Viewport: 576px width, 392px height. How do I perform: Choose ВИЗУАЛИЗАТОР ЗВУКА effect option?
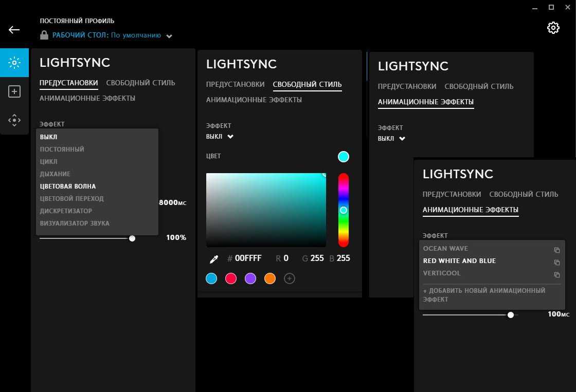(x=75, y=223)
